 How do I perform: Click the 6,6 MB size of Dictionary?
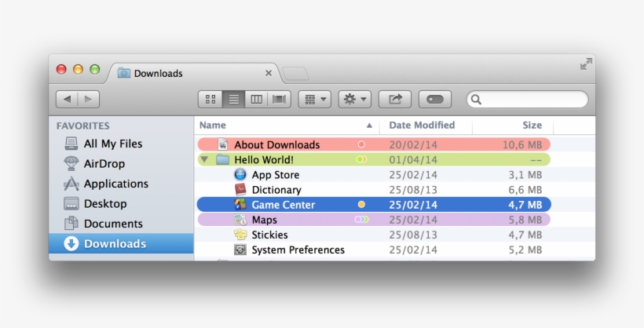[525, 190]
